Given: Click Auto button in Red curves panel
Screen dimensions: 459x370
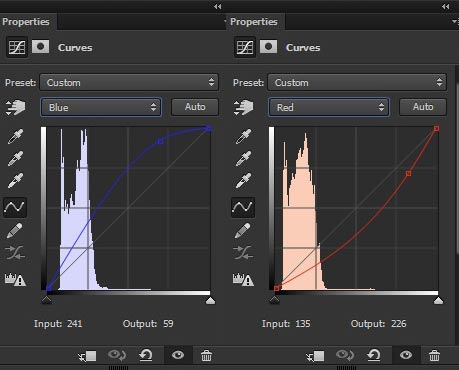Looking at the screenshot, I should pos(423,107).
